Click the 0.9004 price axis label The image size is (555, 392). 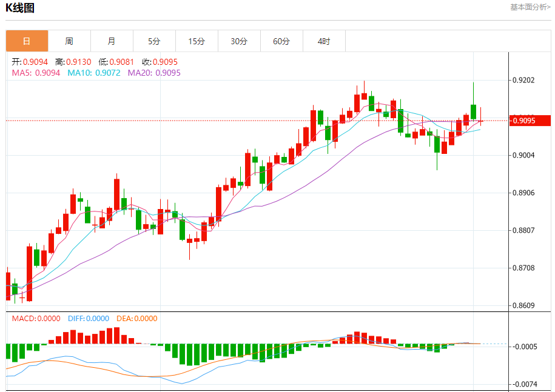point(523,155)
